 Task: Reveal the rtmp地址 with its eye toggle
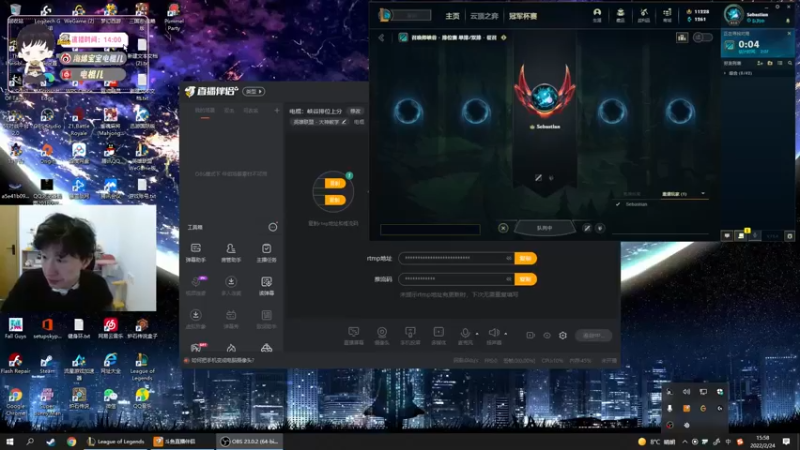tap(508, 258)
